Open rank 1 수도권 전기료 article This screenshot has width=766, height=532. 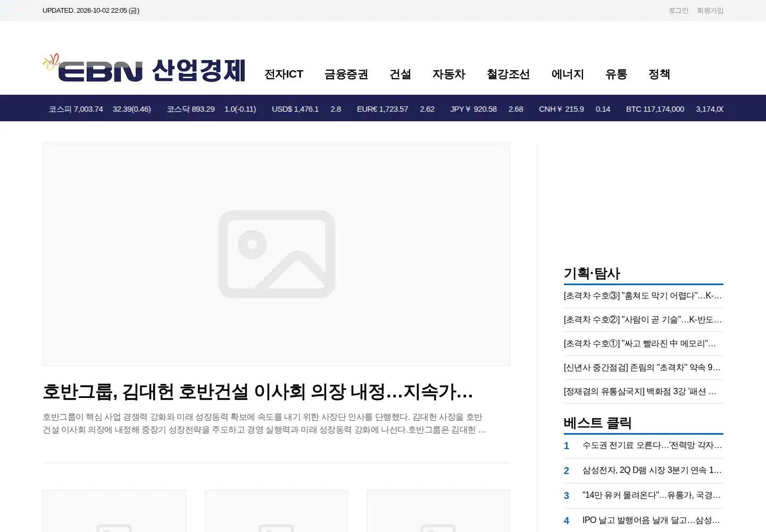pos(652,445)
